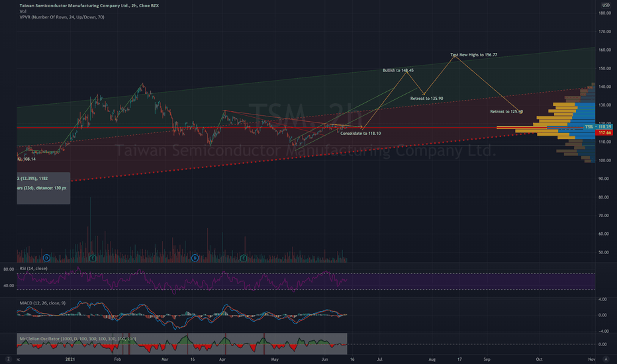Click the Oct label on time axis
Viewport: 617px width, 364px height.
click(539, 359)
